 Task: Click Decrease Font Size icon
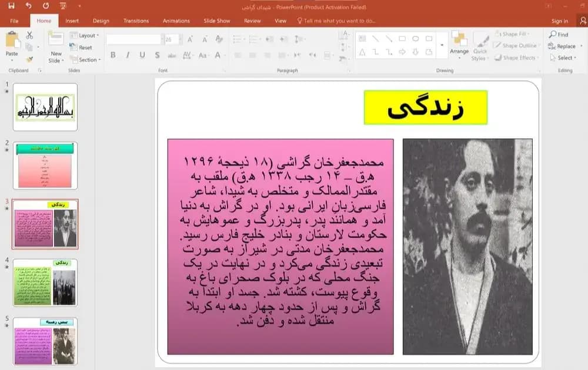pos(205,39)
